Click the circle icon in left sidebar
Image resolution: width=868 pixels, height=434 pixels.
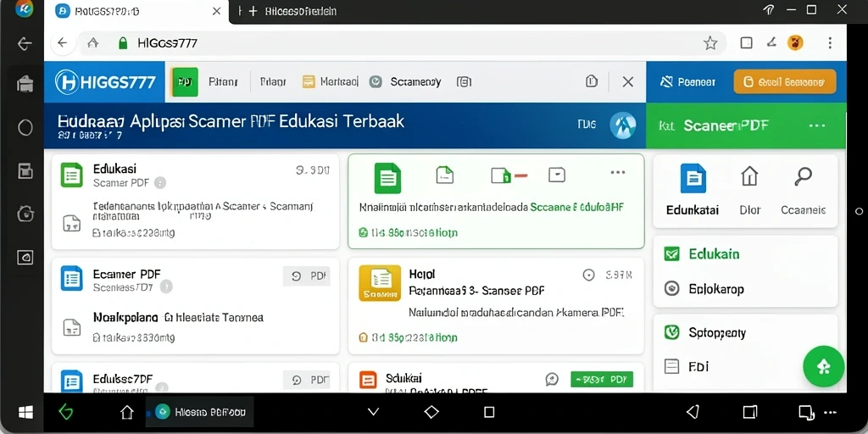[25, 128]
